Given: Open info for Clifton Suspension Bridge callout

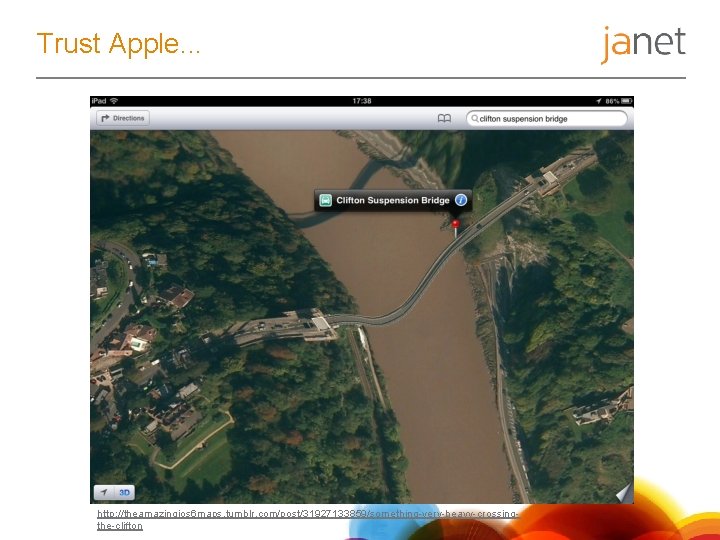Looking at the screenshot, I should pos(461,200).
